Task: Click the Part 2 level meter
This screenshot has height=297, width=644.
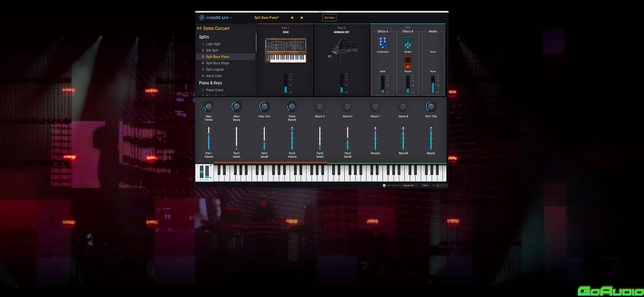Action: click(342, 83)
